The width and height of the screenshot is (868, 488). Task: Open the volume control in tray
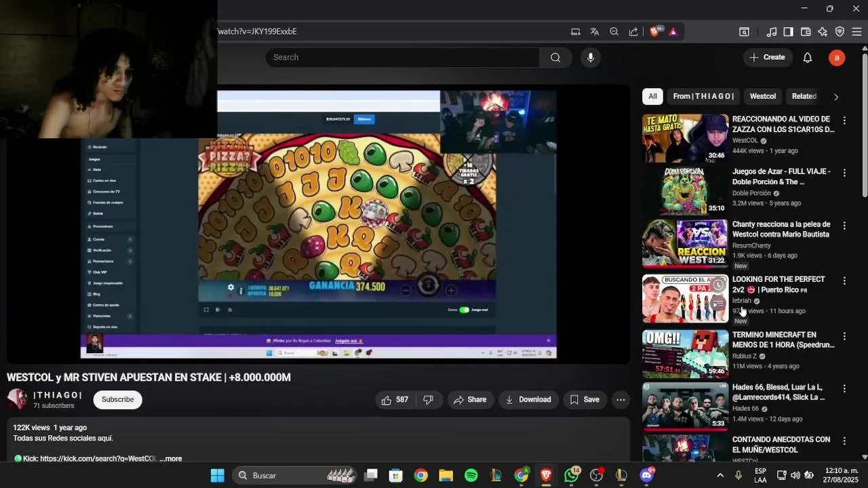tap(795, 476)
